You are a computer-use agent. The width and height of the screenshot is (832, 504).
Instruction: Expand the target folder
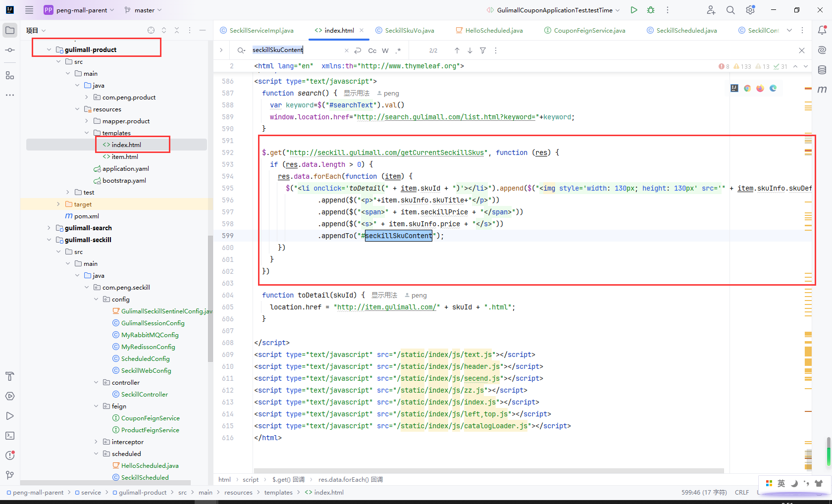[58, 204]
